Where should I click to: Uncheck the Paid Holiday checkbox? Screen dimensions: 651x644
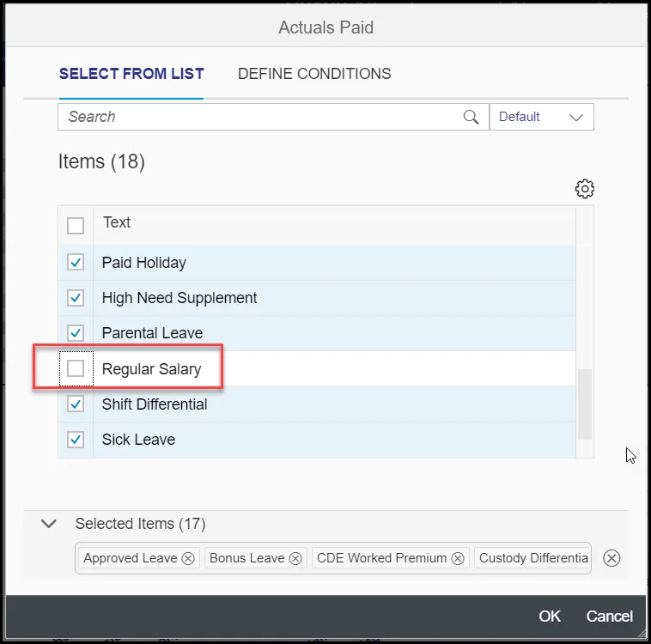click(x=76, y=263)
